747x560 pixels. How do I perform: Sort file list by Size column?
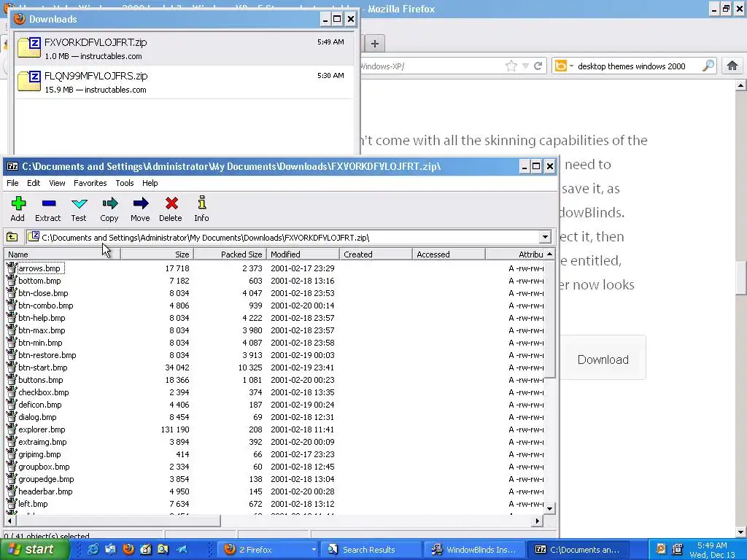[x=158, y=254]
